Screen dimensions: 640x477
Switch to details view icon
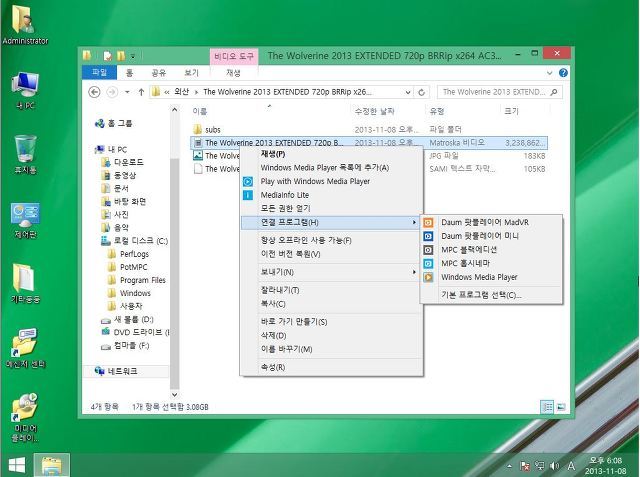547,407
